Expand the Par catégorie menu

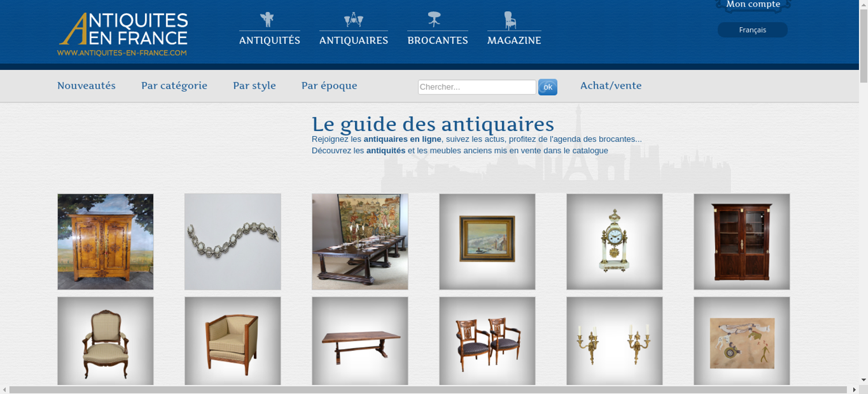pyautogui.click(x=174, y=85)
